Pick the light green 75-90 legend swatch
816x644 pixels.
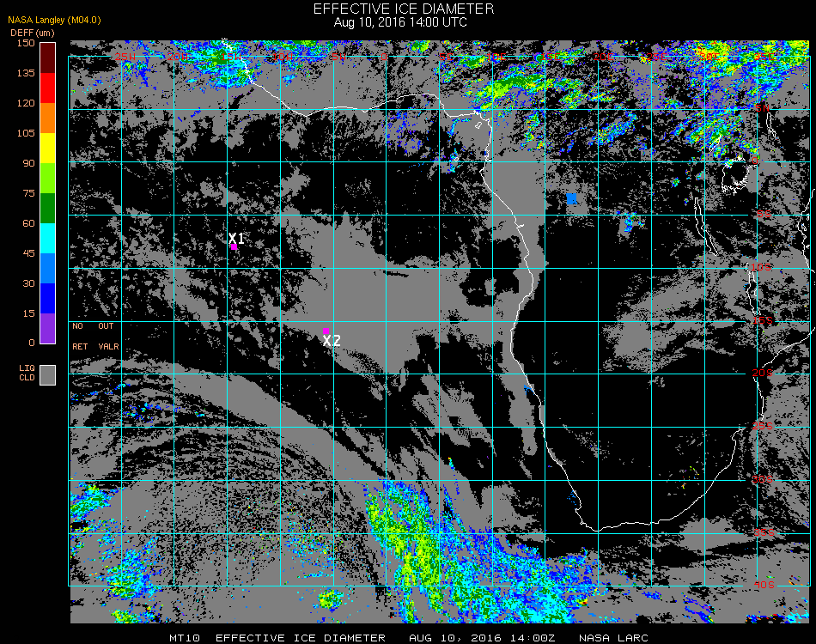pos(48,179)
